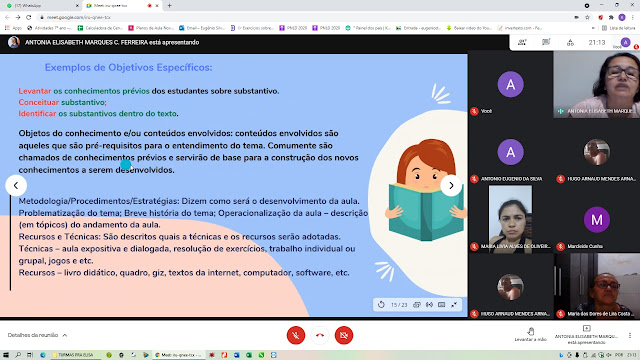Reload the page
The width and height of the screenshot is (640, 360).
click(x=29, y=18)
